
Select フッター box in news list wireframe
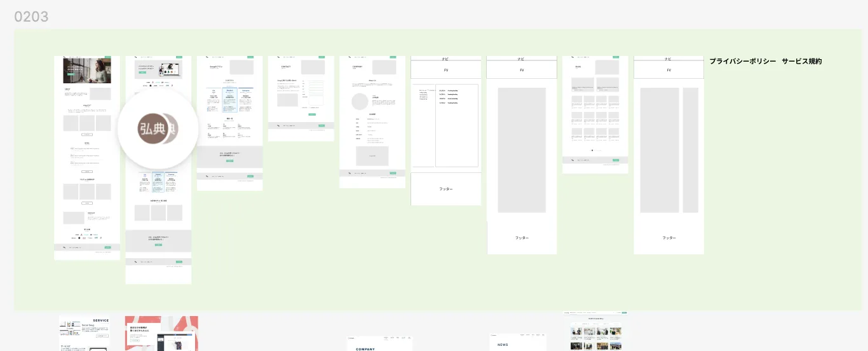[x=446, y=189]
